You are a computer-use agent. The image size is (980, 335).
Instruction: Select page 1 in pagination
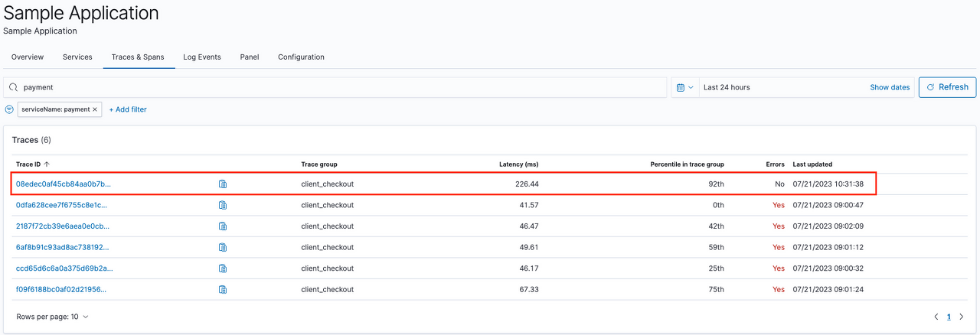pos(949,317)
